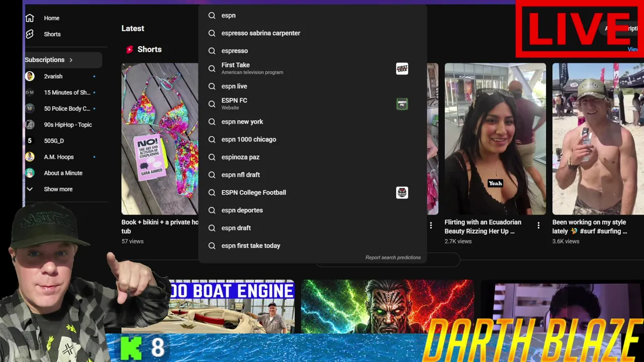
Task: Pick espn first take today suggestion
Action: click(312, 246)
